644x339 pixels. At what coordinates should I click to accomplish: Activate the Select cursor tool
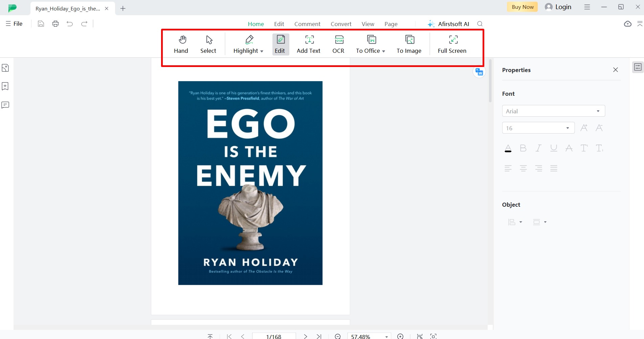(208, 44)
